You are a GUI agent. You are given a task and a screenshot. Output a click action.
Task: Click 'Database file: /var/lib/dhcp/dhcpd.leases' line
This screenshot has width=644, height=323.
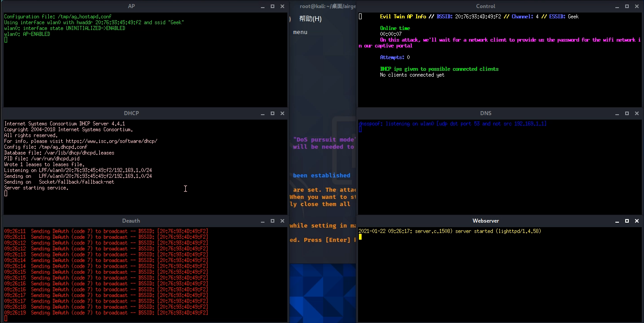pyautogui.click(x=59, y=153)
